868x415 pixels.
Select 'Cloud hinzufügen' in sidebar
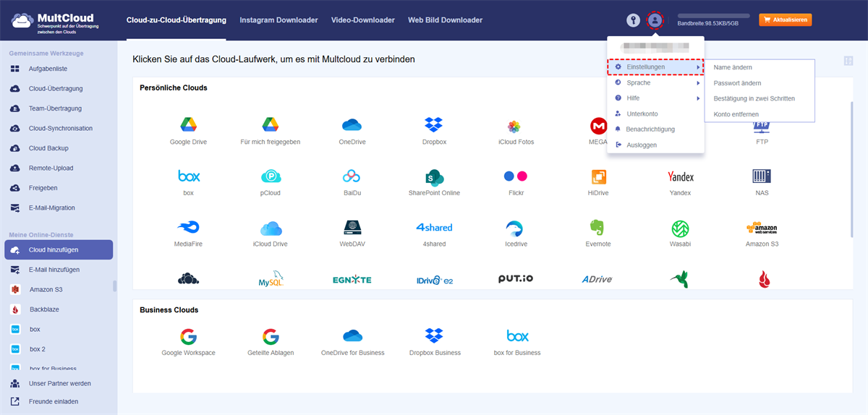click(58, 249)
